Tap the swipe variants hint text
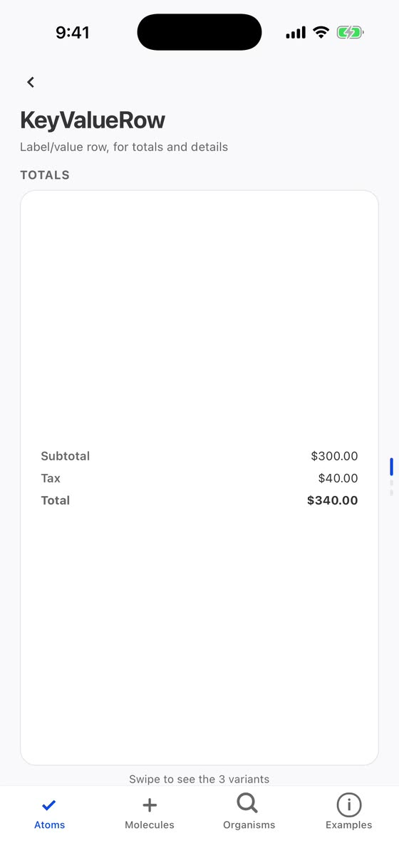 click(x=199, y=779)
